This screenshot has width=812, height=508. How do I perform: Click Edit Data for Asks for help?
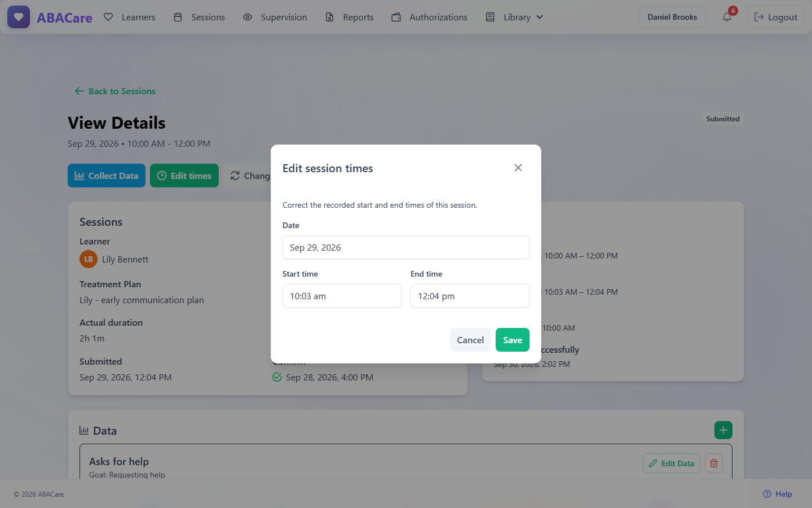pos(672,463)
